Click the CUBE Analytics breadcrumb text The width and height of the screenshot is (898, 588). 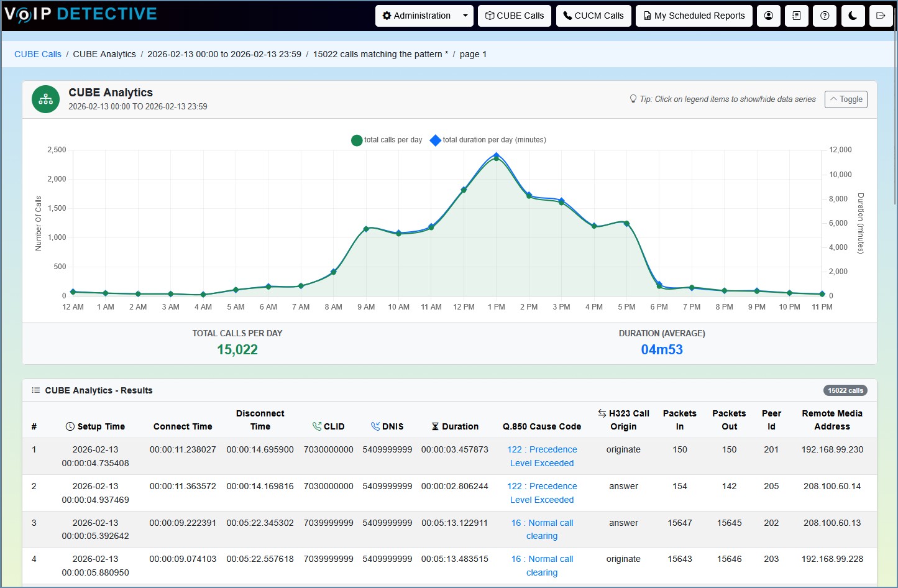coord(104,54)
